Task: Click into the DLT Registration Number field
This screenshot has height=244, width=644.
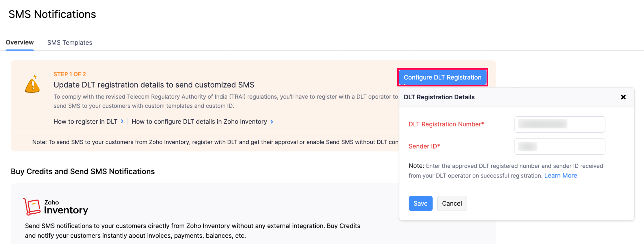Action: coord(559,124)
